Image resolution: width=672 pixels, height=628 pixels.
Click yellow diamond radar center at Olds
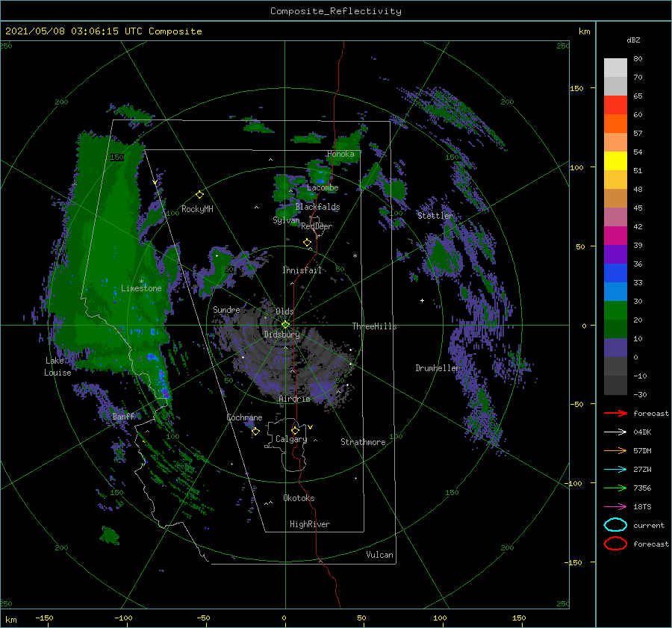click(x=285, y=325)
